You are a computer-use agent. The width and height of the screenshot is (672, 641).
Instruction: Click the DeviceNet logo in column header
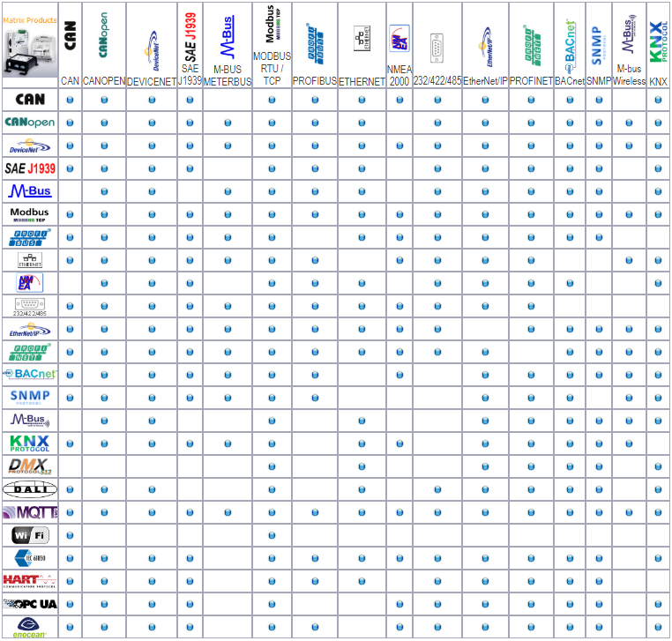tap(153, 50)
